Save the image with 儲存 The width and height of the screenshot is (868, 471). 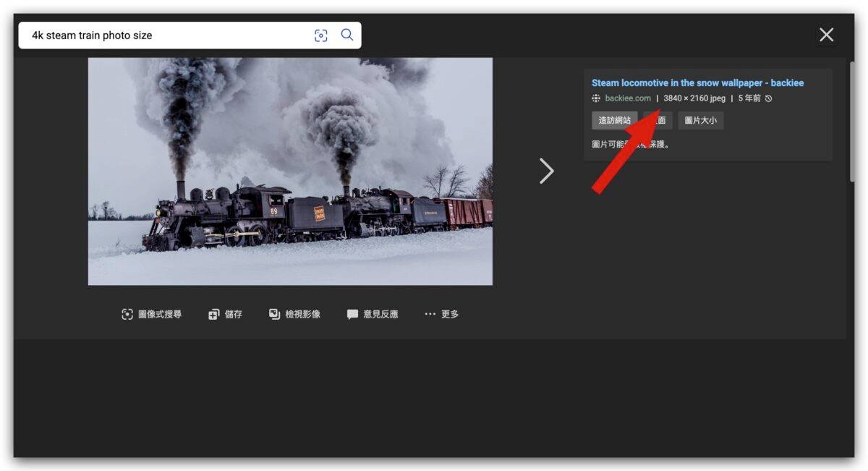coord(225,314)
